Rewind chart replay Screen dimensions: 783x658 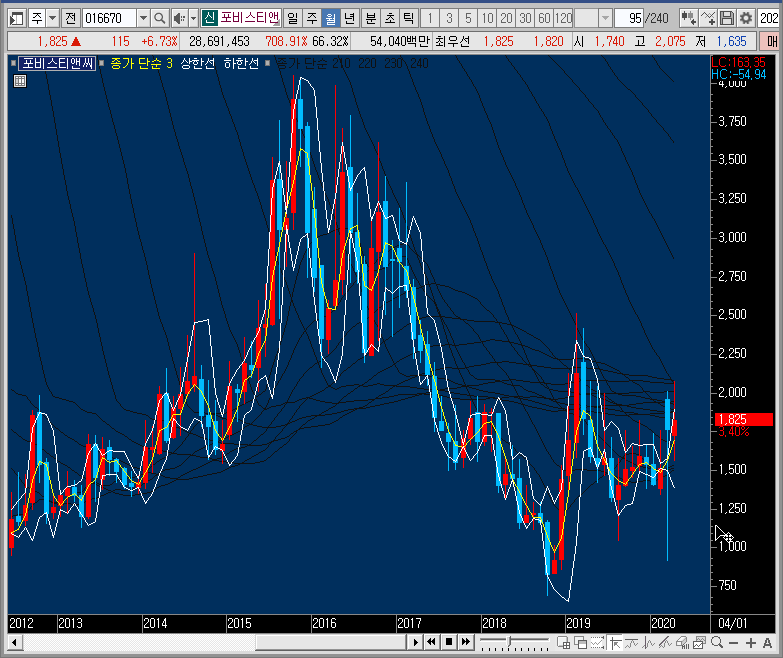pos(431,642)
